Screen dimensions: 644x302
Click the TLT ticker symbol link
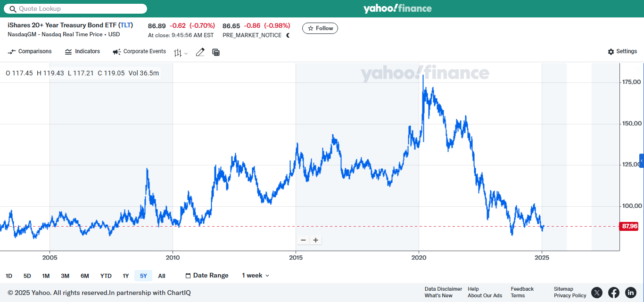[126, 25]
